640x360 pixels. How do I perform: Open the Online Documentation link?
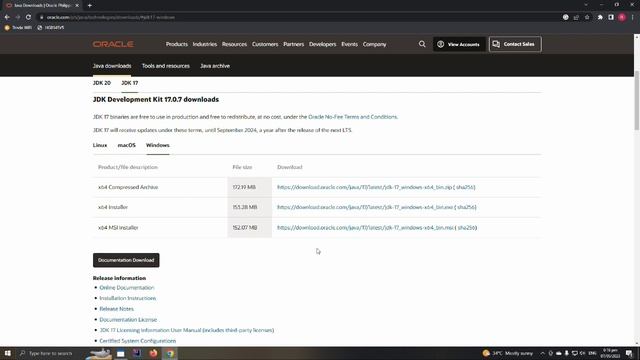tap(127, 288)
